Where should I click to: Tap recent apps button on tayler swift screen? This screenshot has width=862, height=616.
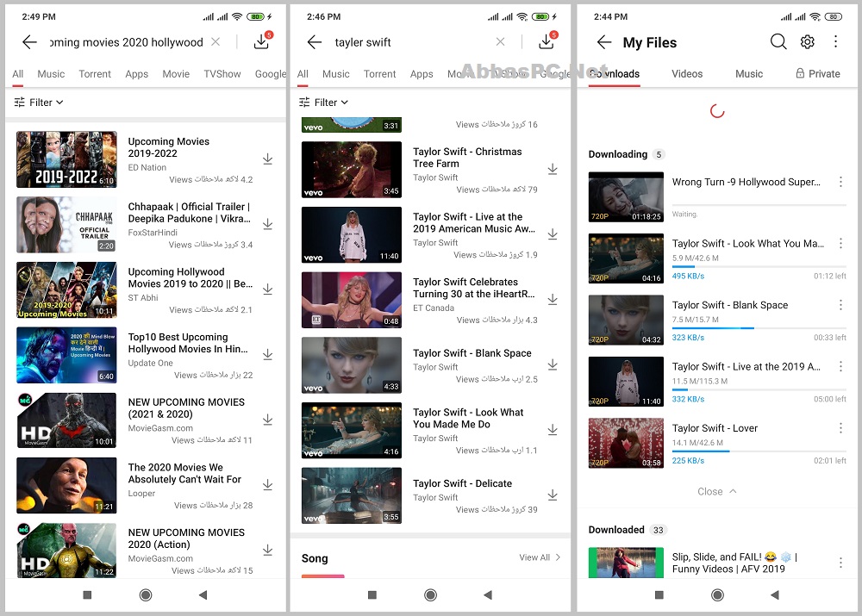[x=372, y=594]
